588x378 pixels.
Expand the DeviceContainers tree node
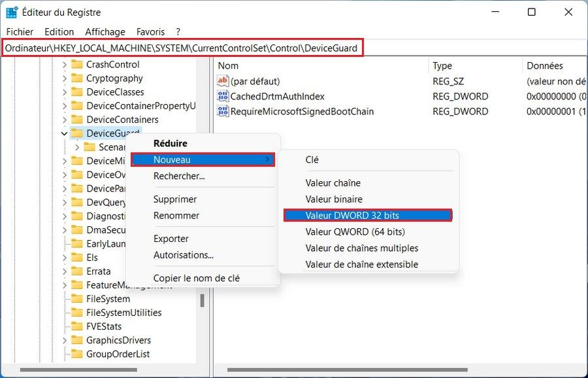(65, 120)
